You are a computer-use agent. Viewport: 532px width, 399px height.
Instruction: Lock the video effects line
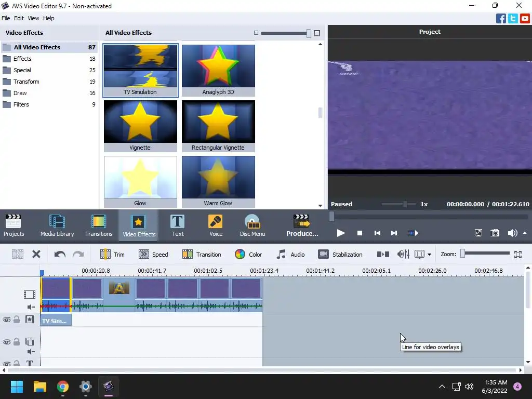tap(17, 320)
